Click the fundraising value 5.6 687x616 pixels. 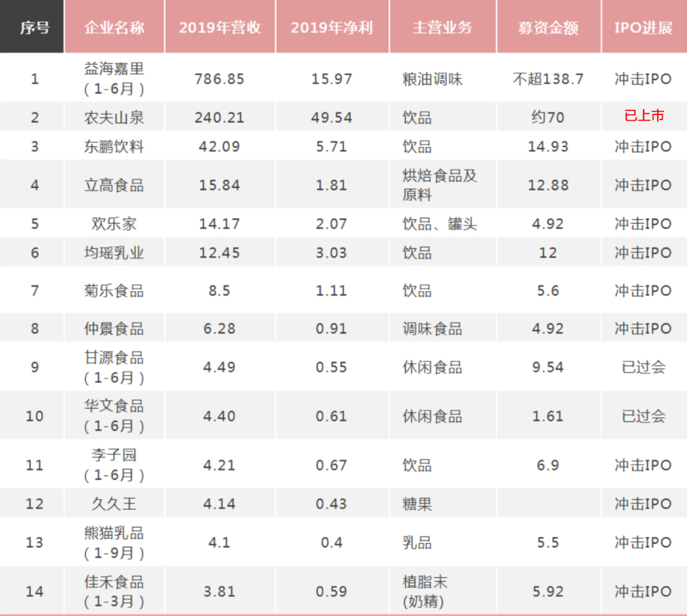tap(548, 291)
